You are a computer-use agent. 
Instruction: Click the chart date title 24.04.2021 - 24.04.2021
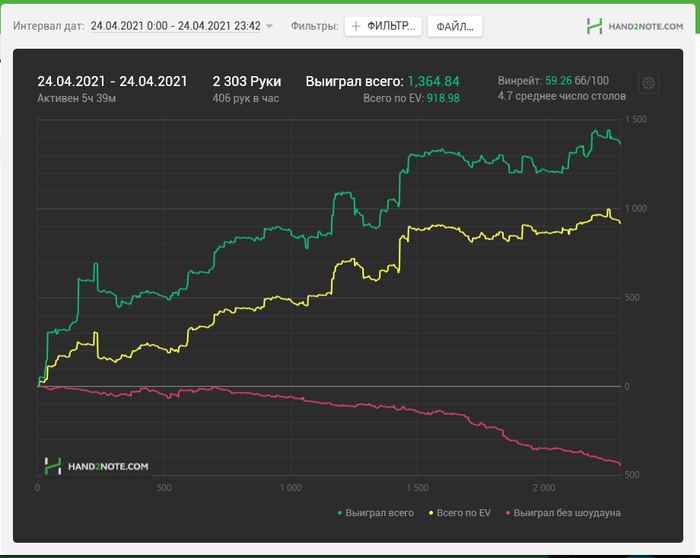point(112,81)
